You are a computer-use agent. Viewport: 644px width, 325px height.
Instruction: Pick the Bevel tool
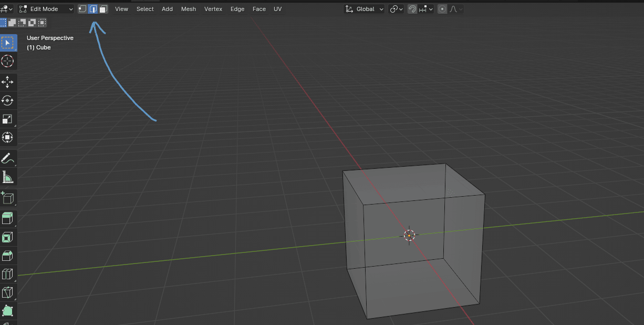[x=8, y=256]
